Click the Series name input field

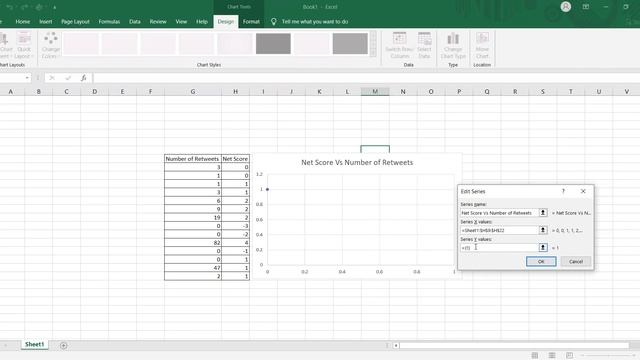[500, 213]
